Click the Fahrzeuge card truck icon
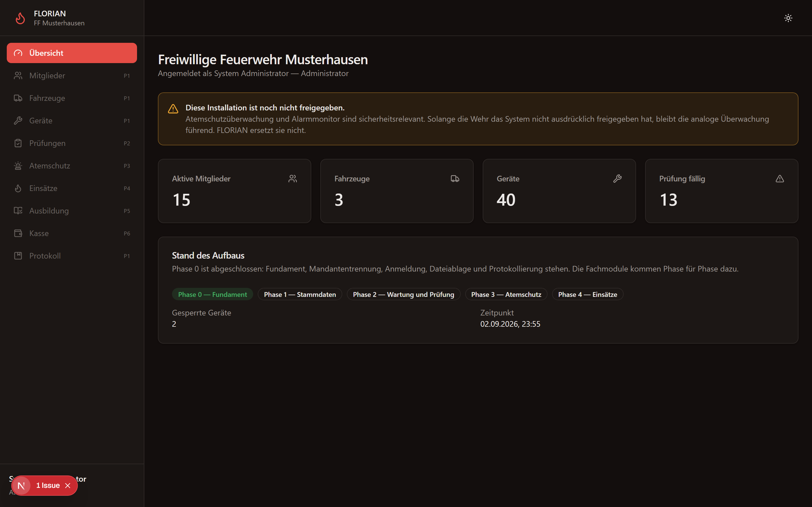Viewport: 812px width, 507px height. click(x=455, y=179)
